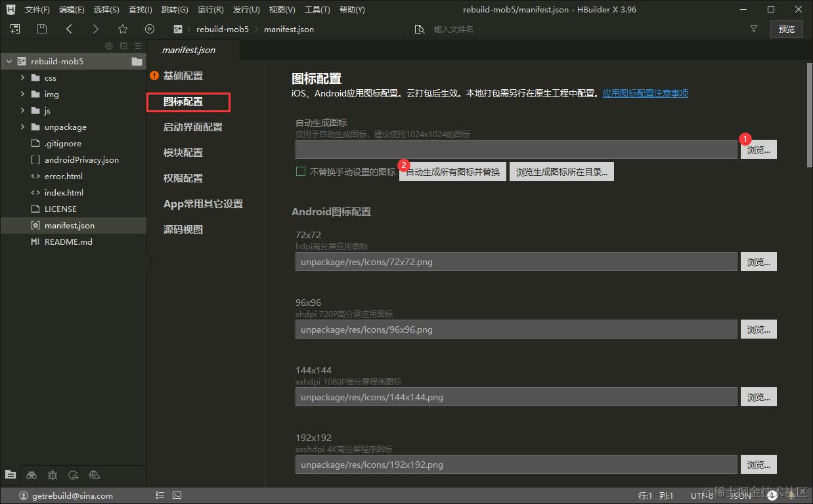
Task: Open the 文件(F) menu
Action: (x=37, y=10)
